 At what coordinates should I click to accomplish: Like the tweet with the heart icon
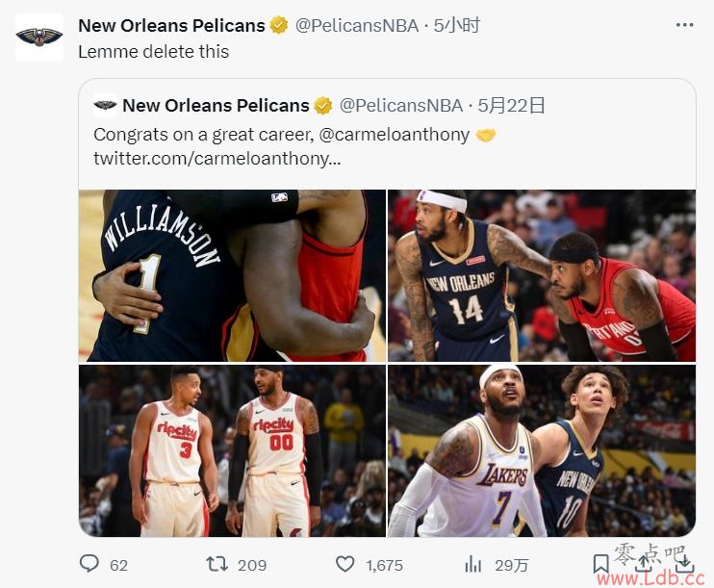pyautogui.click(x=344, y=564)
